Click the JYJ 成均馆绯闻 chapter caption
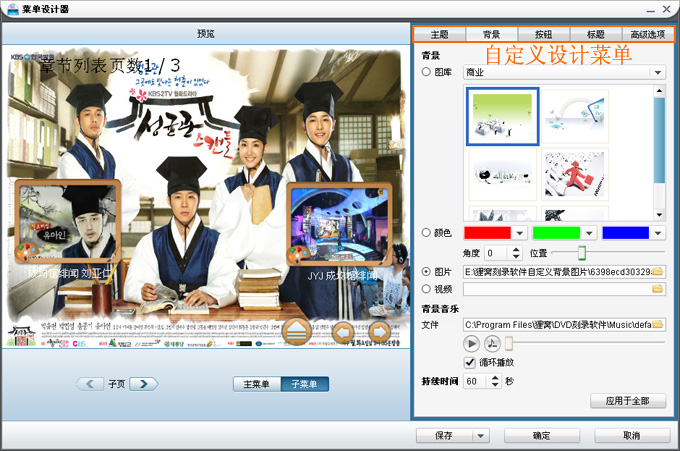The width and height of the screenshot is (680, 451). (343, 275)
